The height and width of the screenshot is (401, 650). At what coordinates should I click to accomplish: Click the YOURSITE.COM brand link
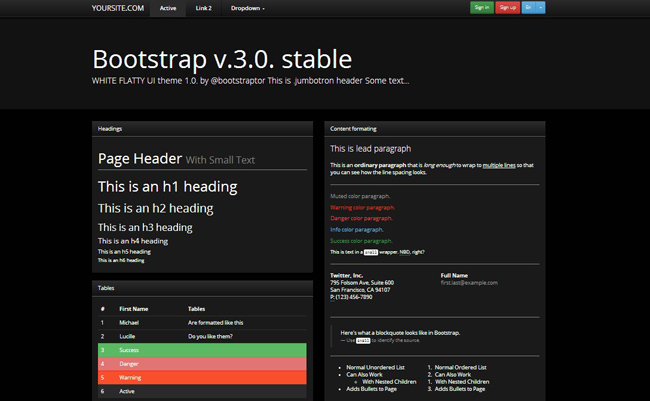(x=115, y=7)
